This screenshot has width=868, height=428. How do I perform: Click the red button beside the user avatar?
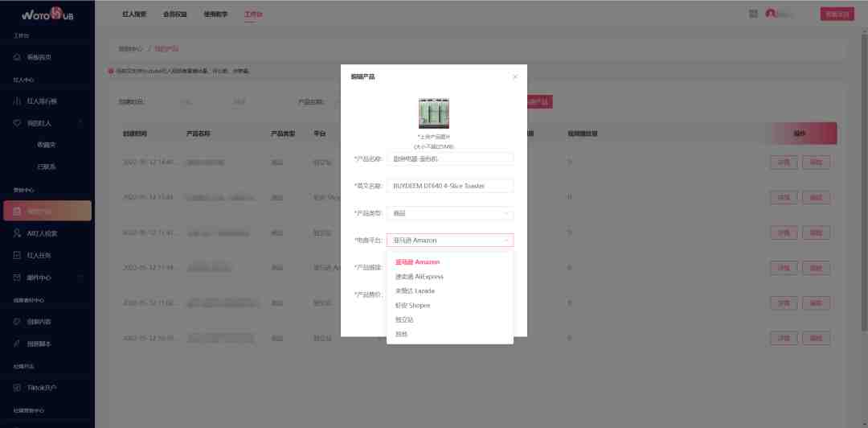click(x=837, y=14)
